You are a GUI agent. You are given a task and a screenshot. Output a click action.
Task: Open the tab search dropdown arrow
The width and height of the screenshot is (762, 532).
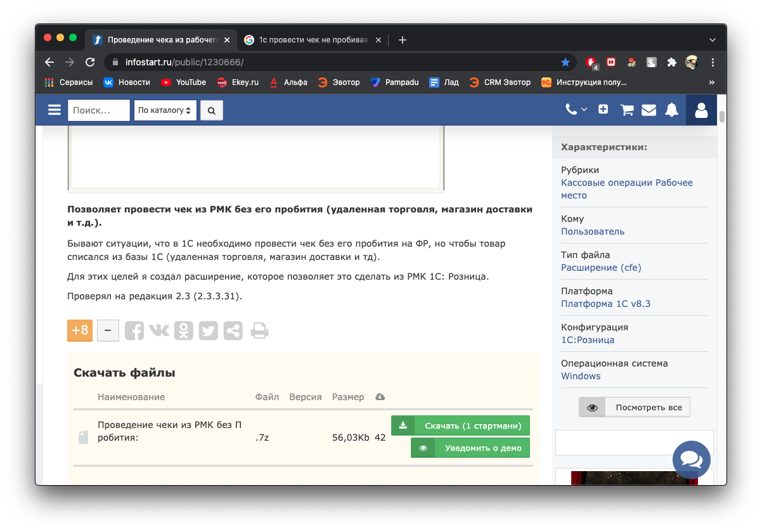coord(713,39)
